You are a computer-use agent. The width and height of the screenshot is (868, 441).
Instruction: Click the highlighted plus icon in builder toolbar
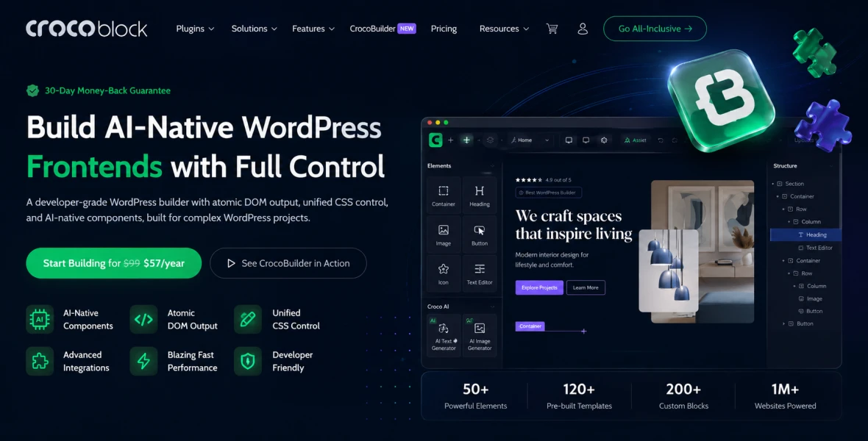tap(466, 140)
